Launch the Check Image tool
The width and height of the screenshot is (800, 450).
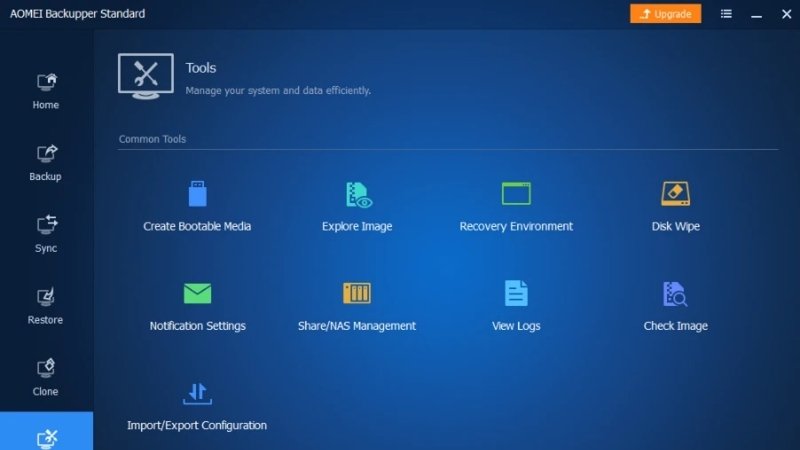675,306
